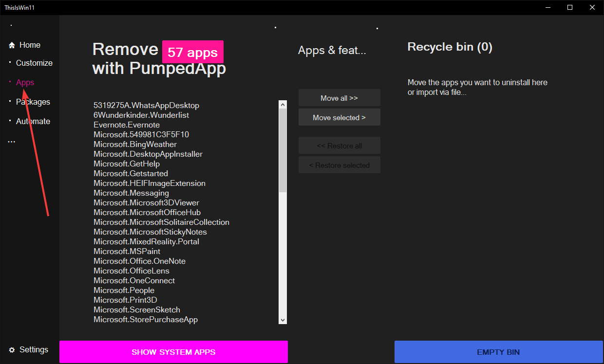Click the < Restore selected button

[x=340, y=165]
